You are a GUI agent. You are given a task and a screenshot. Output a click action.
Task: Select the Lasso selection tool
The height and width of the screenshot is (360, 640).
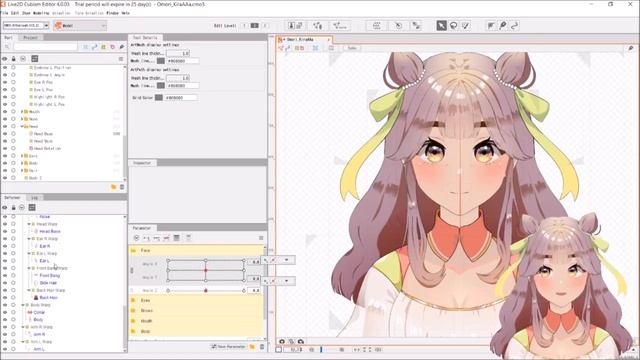453,26
